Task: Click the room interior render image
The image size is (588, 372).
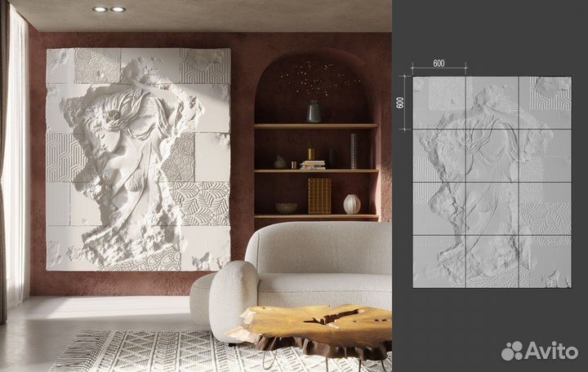Action: pyautogui.click(x=196, y=186)
